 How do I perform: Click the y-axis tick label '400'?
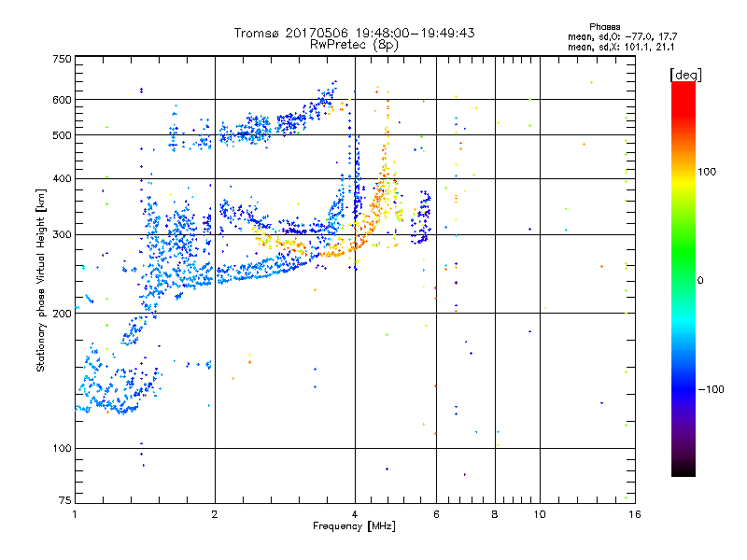point(62,179)
